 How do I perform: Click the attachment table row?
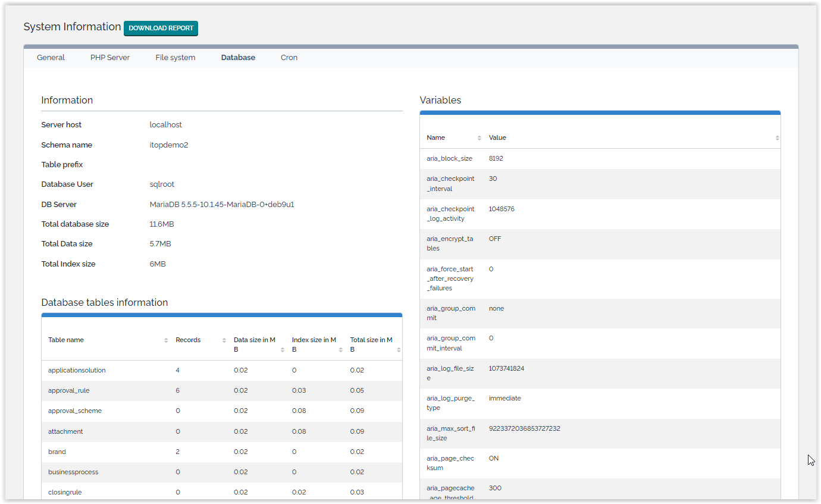click(x=65, y=431)
